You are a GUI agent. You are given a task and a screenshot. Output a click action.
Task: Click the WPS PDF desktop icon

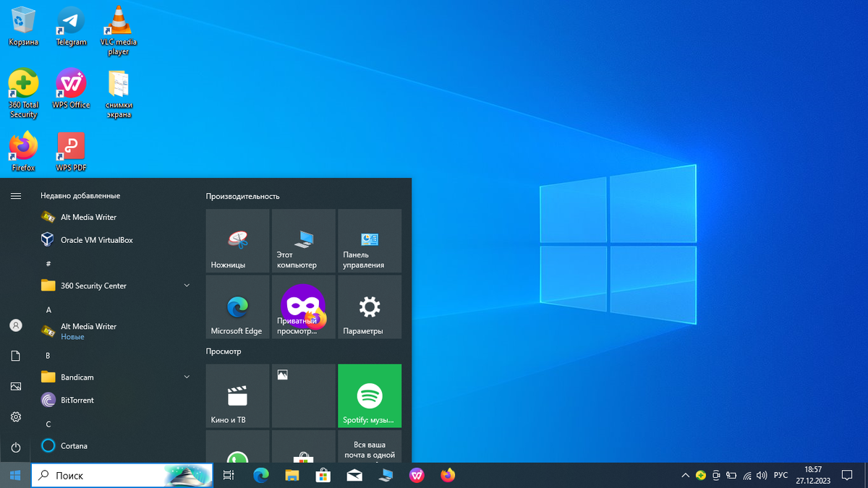tap(71, 151)
